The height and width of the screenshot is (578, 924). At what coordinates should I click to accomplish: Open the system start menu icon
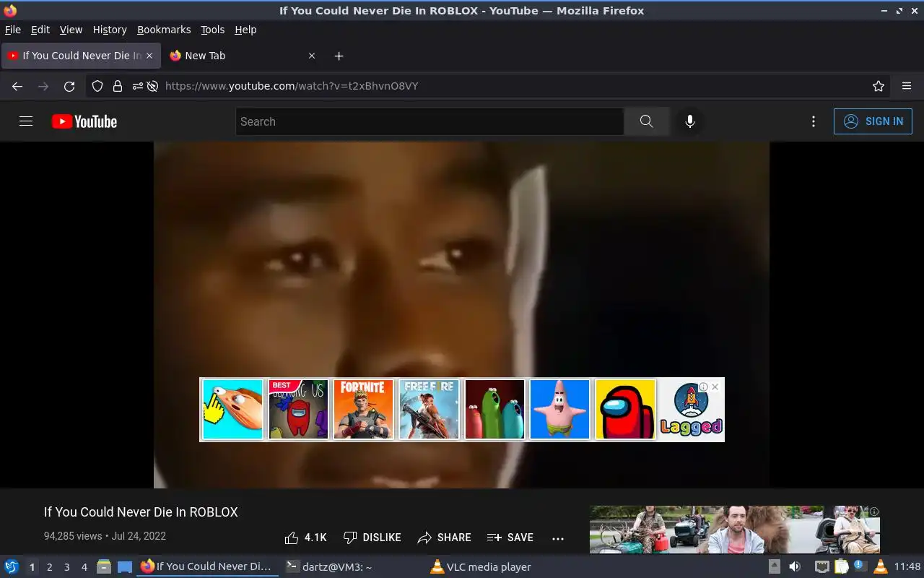(x=12, y=567)
